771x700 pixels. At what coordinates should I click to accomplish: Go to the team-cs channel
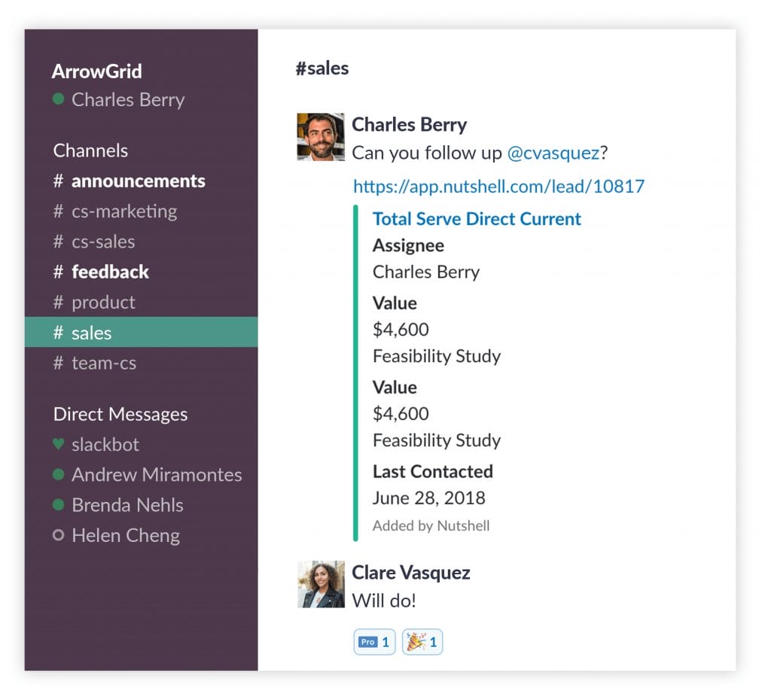click(104, 363)
